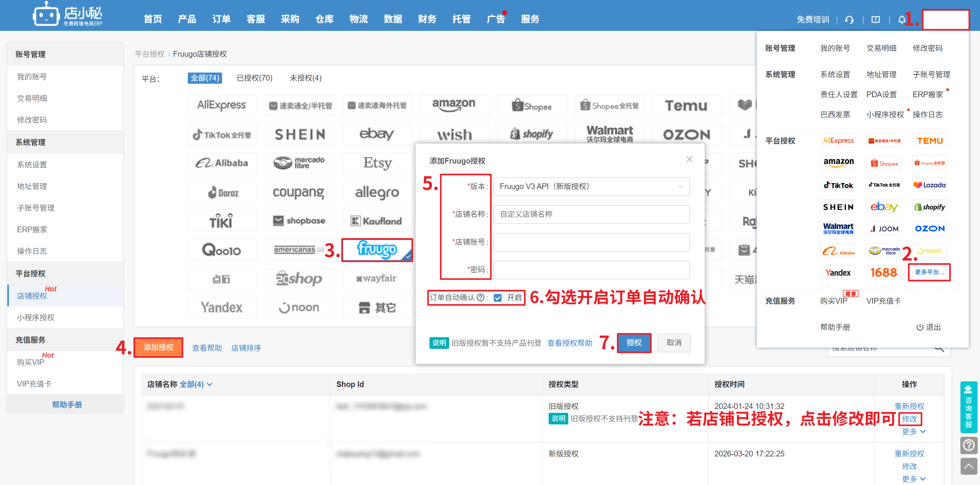Image resolution: width=980 pixels, height=485 pixels.
Task: Open 小程序授权 in left sidebar
Action: (x=66, y=317)
